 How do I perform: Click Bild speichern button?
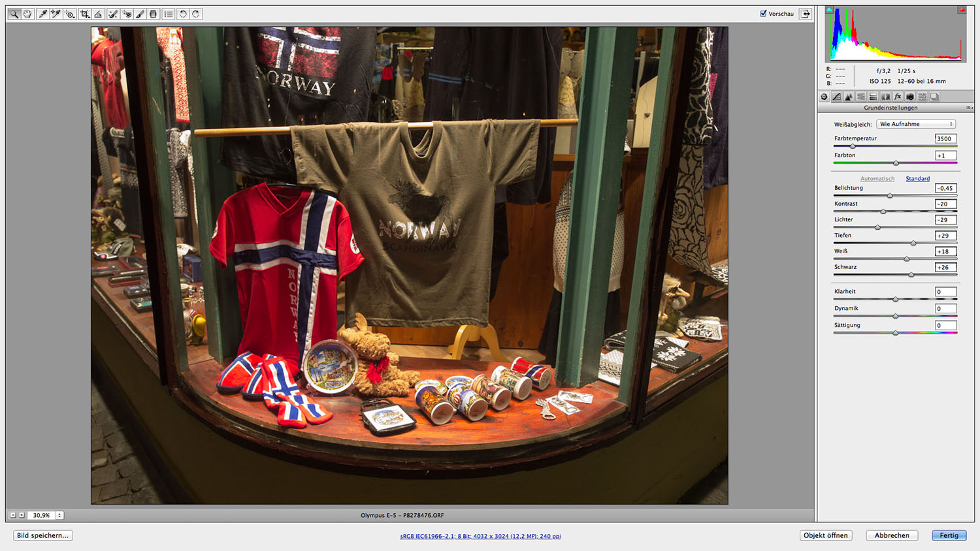pyautogui.click(x=43, y=535)
